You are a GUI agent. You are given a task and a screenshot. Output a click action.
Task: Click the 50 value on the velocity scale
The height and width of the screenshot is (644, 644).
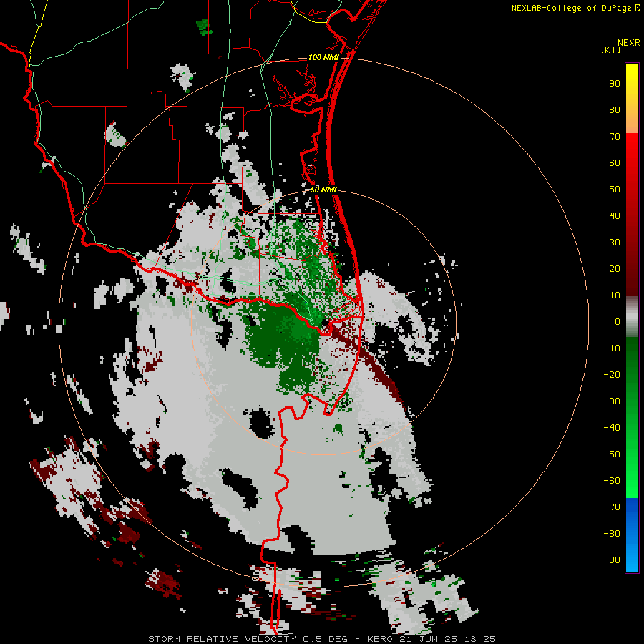pos(615,190)
